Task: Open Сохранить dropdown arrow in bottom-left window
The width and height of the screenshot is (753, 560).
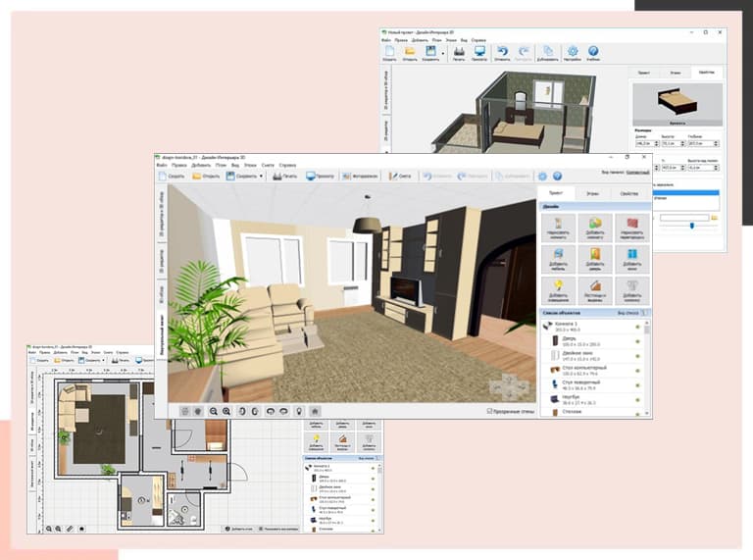Action: click(x=103, y=360)
